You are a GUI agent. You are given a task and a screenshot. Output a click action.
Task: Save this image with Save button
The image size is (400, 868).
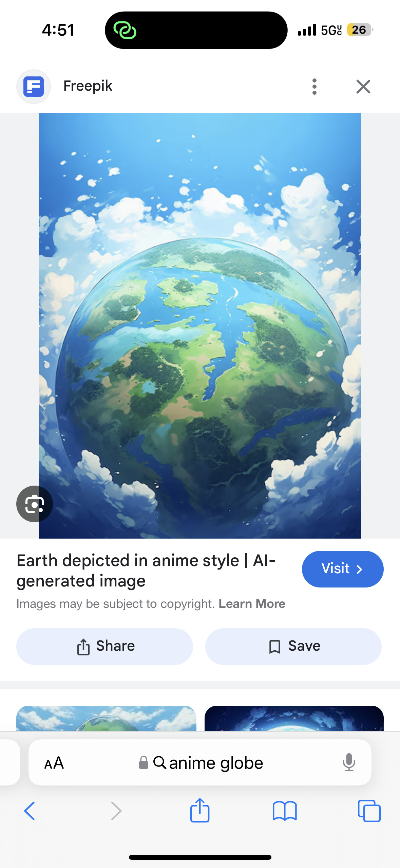(293, 646)
